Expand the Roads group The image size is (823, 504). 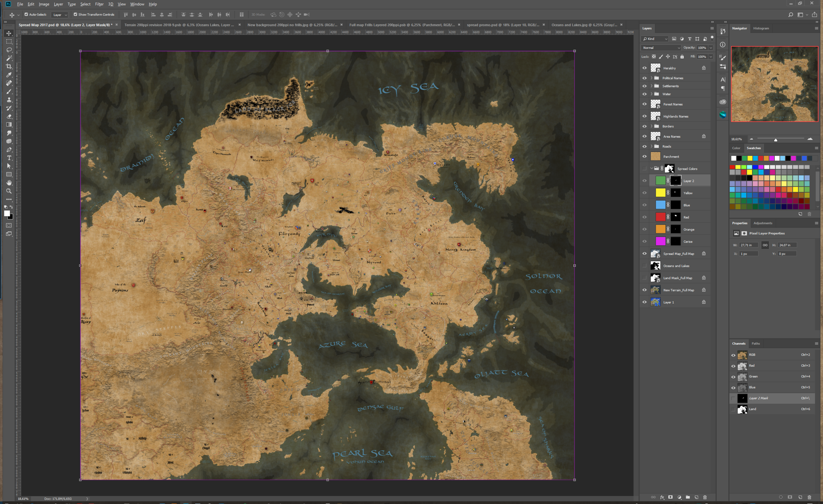pyautogui.click(x=652, y=146)
